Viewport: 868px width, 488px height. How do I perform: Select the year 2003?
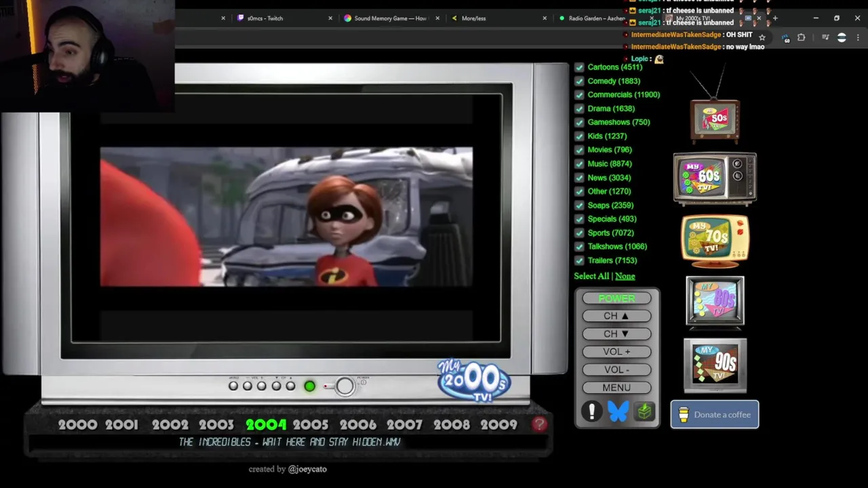(x=216, y=425)
